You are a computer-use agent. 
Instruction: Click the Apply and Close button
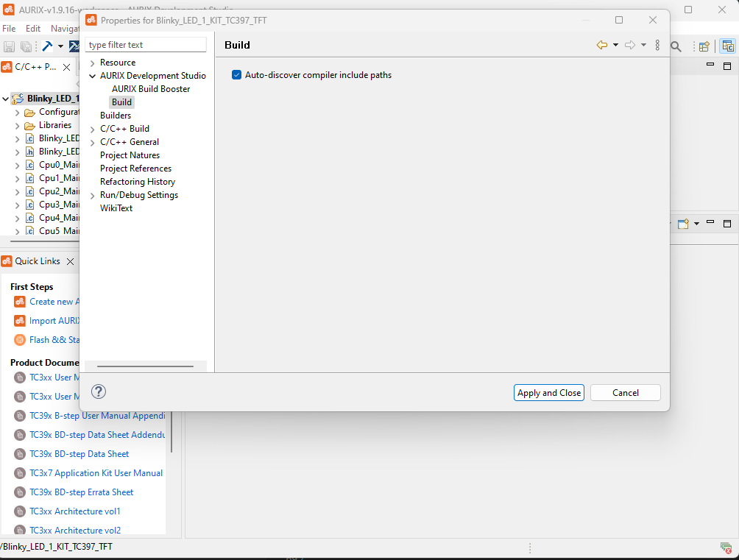(548, 392)
